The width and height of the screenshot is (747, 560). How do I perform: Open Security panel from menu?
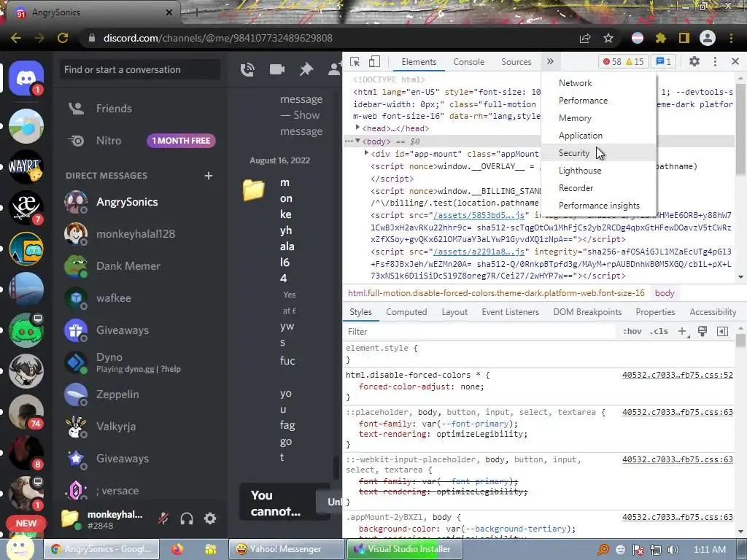599,153
